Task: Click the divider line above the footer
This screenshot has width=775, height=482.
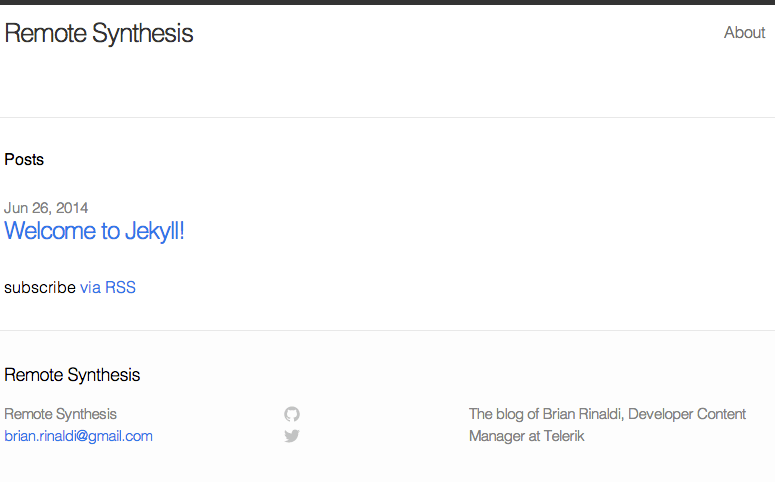Action: (388, 330)
